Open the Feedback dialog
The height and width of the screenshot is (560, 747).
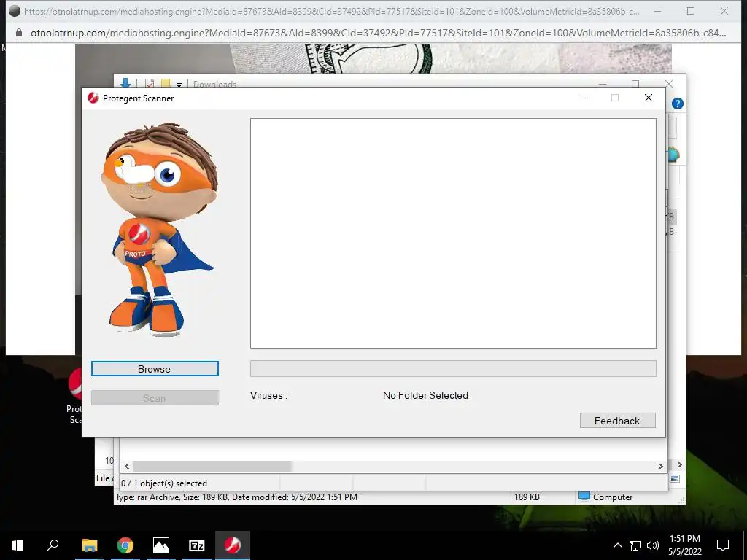[617, 421]
